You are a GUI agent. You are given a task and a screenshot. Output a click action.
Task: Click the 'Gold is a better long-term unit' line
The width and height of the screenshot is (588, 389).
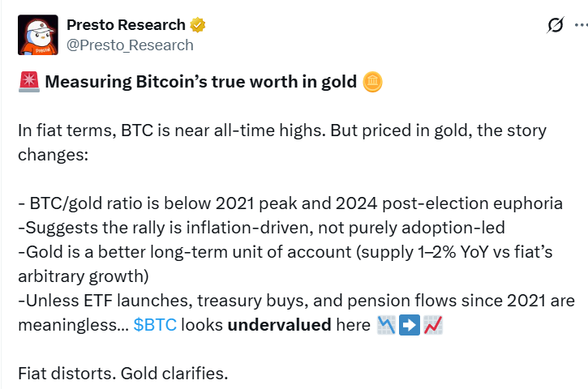coord(285,264)
